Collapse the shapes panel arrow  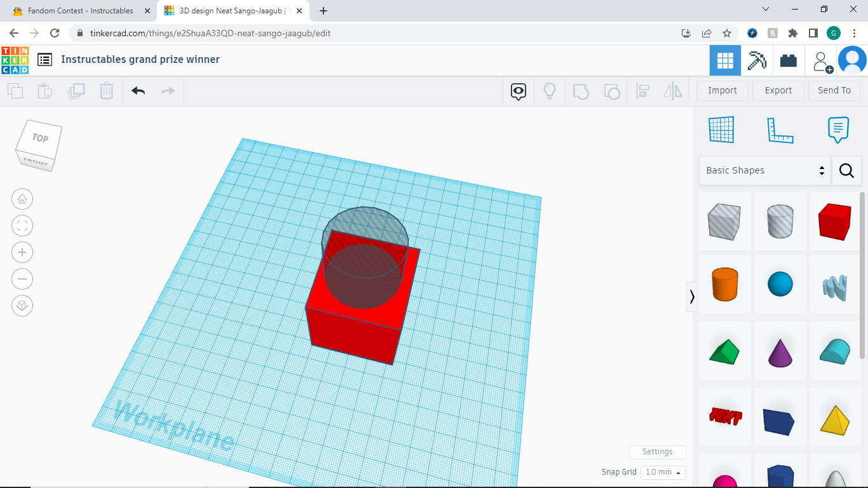[692, 297]
